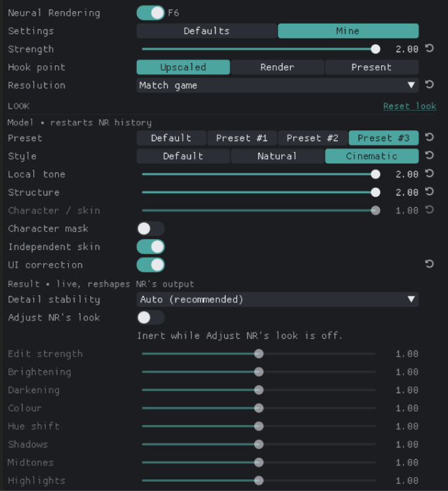This screenshot has width=448, height=491.
Task: Toggle Neural Rendering off
Action: pos(151,13)
